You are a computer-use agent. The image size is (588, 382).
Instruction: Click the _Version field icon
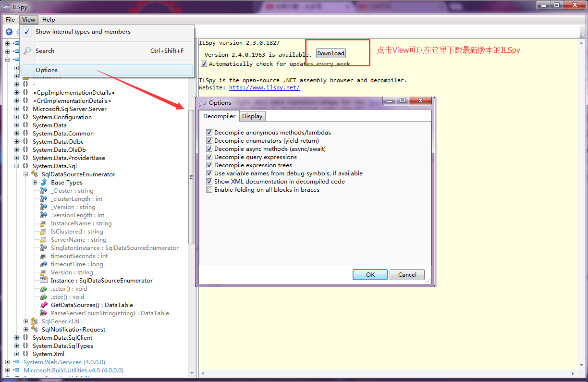click(x=44, y=207)
